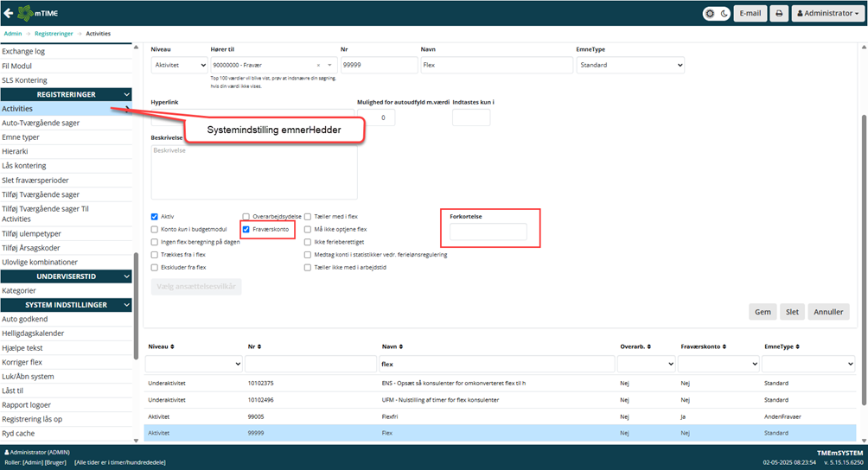Switch to light theme sun icon
This screenshot has width=868, height=470.
[711, 14]
